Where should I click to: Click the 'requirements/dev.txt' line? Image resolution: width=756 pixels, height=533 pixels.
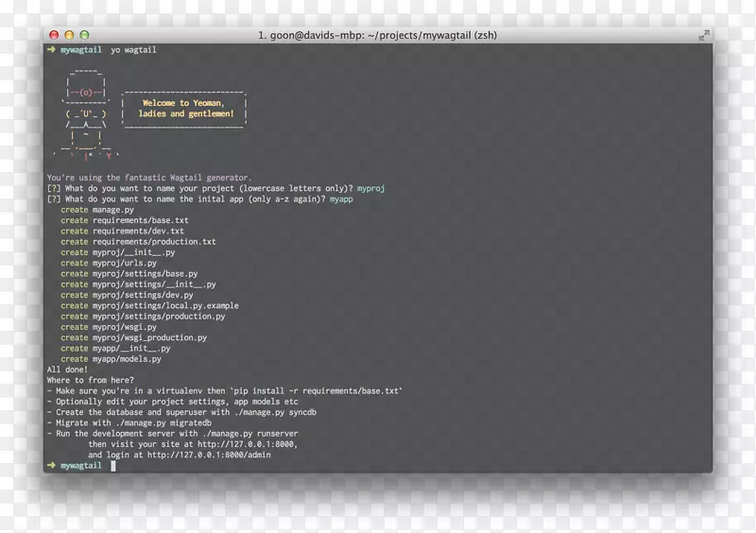[x=122, y=231]
